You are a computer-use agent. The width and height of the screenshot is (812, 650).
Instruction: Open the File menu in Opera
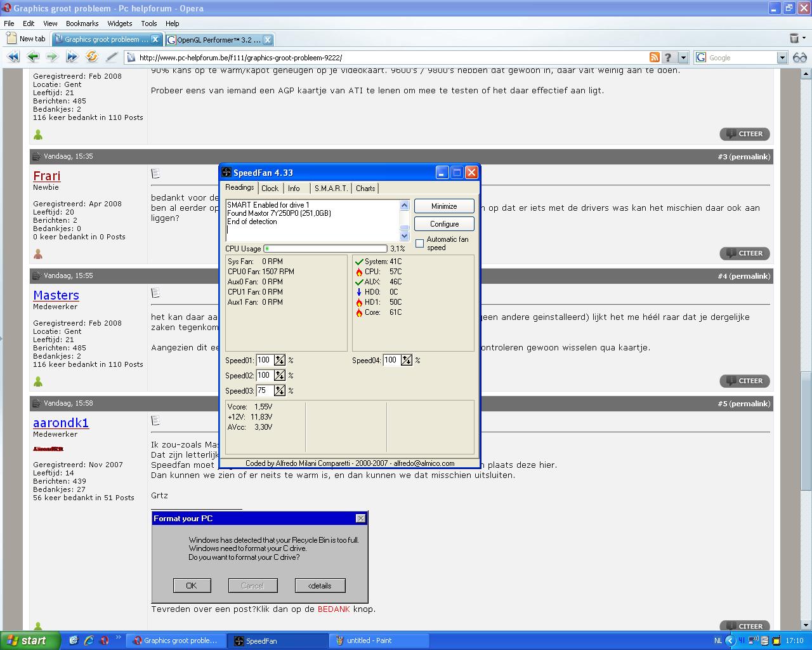click(x=9, y=23)
